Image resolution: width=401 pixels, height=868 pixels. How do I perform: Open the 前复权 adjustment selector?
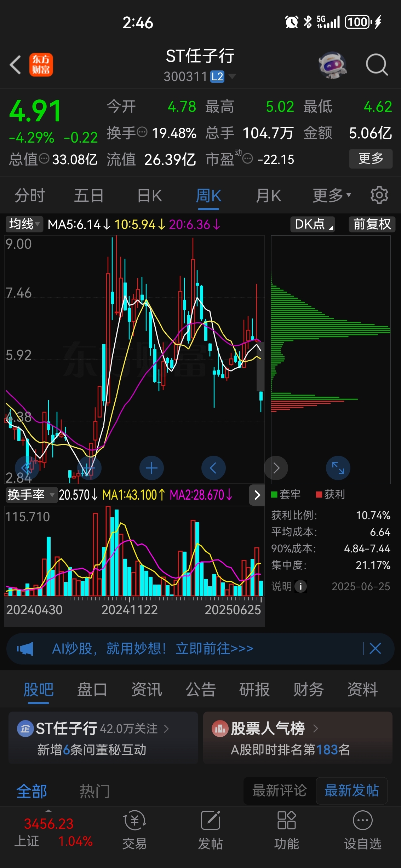[372, 224]
